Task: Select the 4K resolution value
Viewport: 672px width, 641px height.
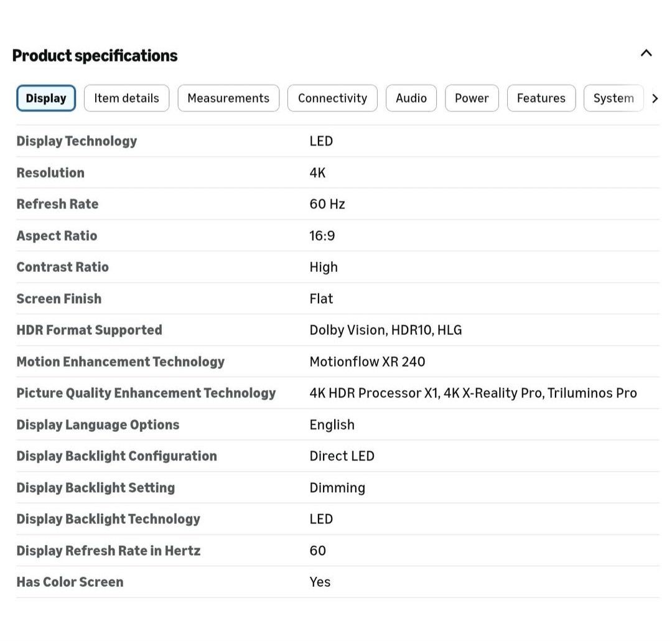Action: click(317, 173)
